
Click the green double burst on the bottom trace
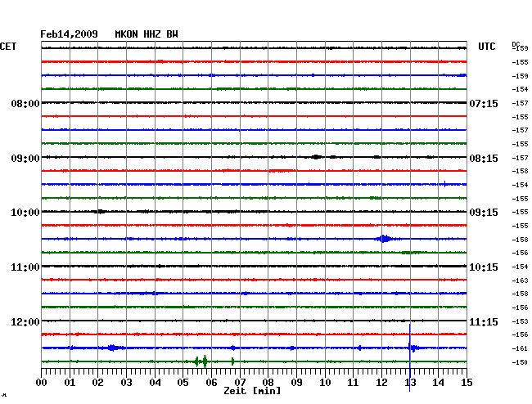[201, 361]
